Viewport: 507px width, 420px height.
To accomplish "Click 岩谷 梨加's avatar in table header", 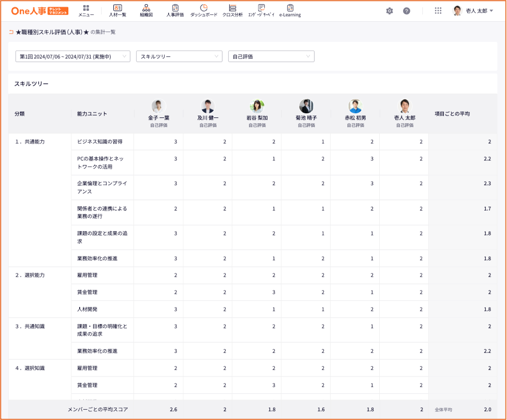I will pos(257,106).
